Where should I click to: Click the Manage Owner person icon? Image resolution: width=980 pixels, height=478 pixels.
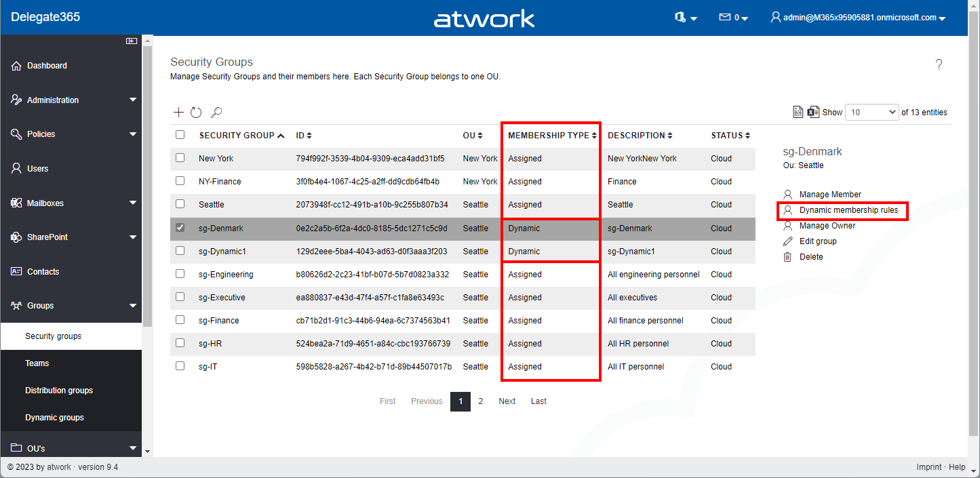tap(787, 226)
